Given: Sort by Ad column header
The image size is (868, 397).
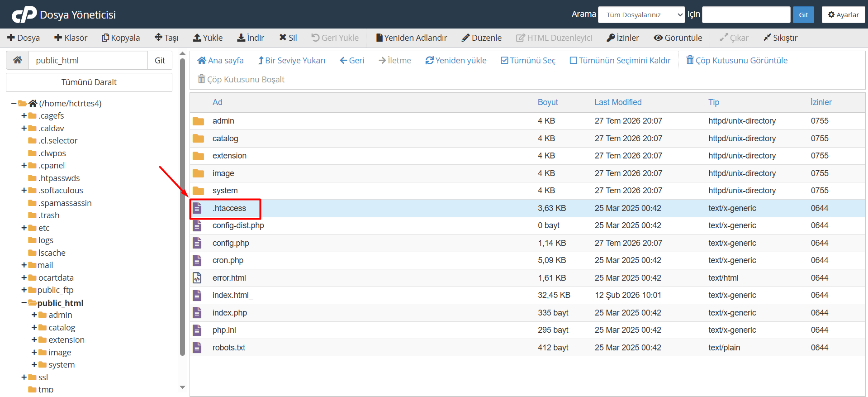Looking at the screenshot, I should pos(218,102).
